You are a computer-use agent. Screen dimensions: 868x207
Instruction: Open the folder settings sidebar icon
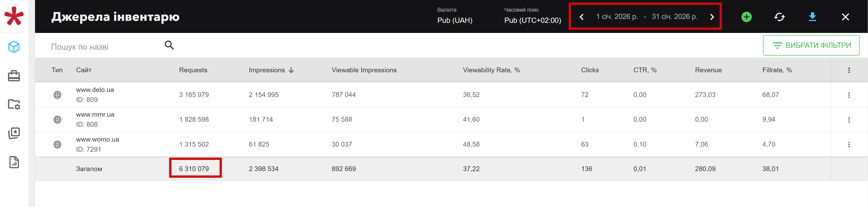14,104
